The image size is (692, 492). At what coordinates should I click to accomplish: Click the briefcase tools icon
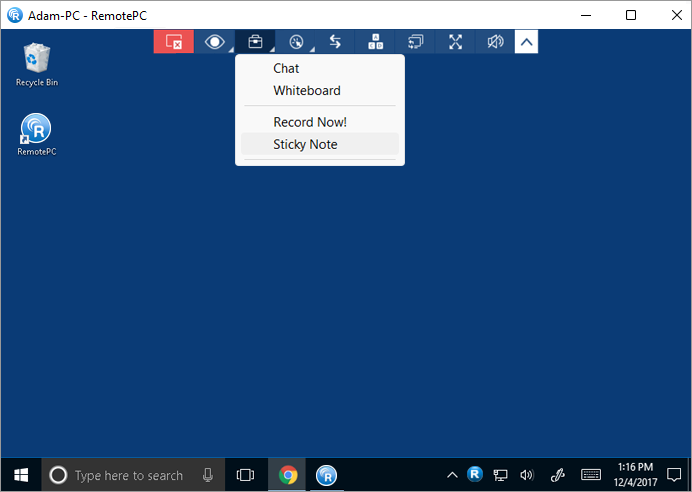255,42
